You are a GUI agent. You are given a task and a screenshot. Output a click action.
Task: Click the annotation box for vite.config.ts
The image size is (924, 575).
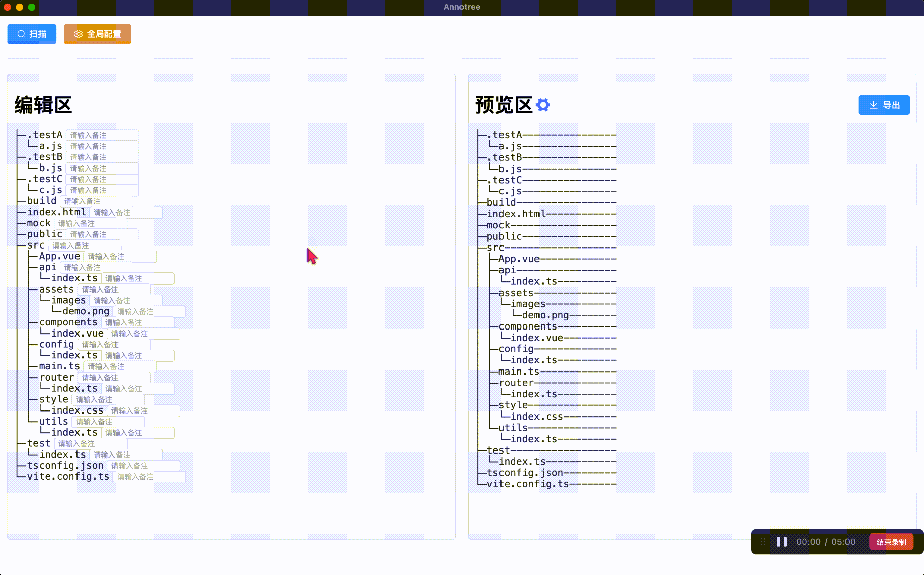(148, 476)
